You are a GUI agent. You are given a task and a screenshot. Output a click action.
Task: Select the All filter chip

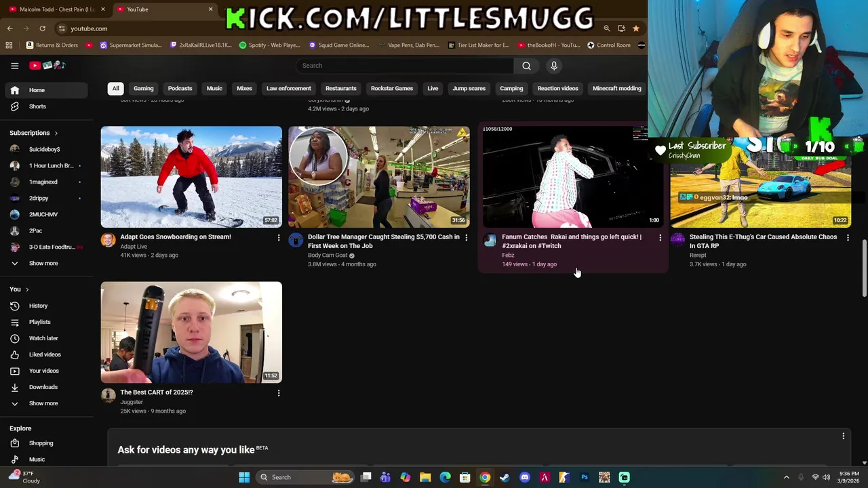[115, 88]
